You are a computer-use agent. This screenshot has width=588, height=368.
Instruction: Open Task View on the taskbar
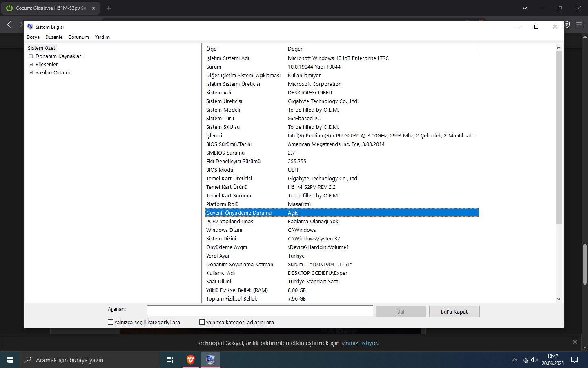tap(170, 360)
